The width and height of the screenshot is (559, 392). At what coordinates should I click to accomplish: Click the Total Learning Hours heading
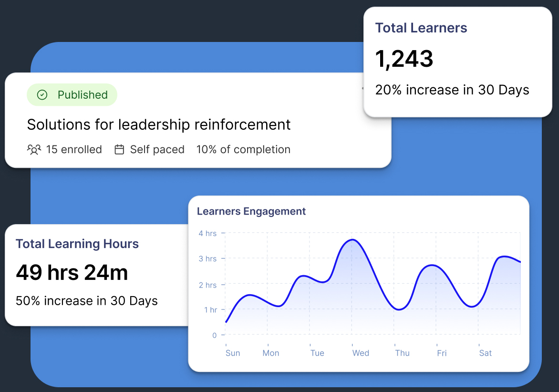pos(77,244)
